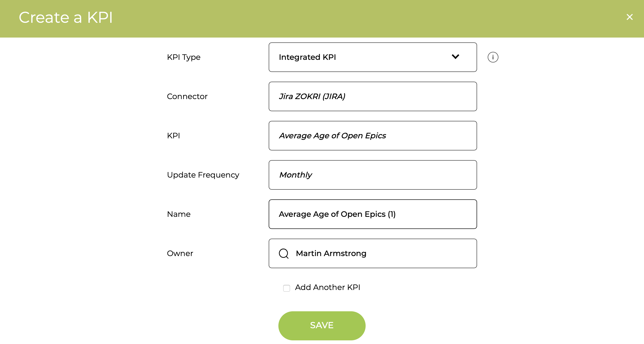Click the SAVE button
The width and height of the screenshot is (644, 344).
[322, 326]
